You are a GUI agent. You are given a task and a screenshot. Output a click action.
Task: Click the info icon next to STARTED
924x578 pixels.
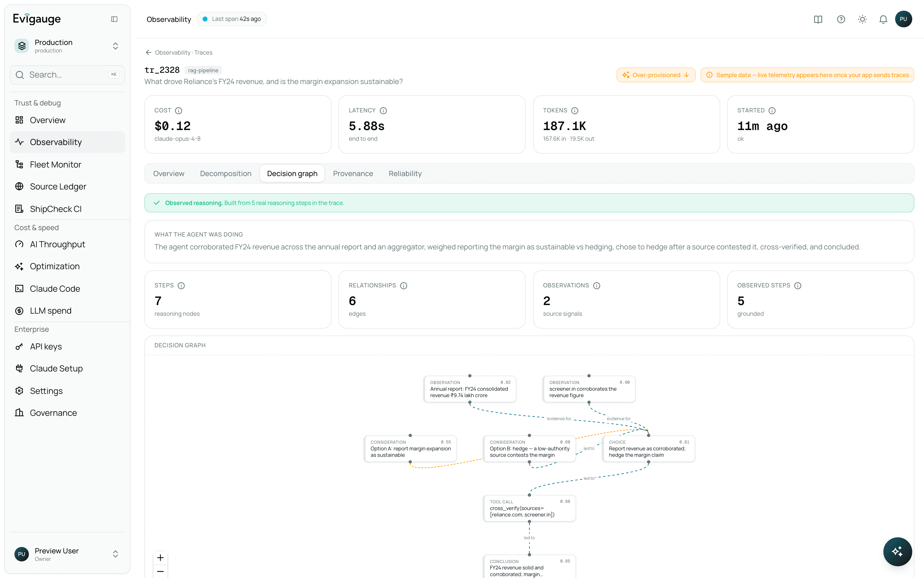[x=772, y=111]
